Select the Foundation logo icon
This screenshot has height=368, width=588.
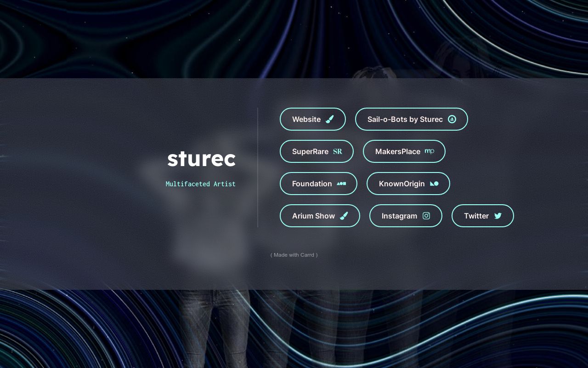(341, 184)
